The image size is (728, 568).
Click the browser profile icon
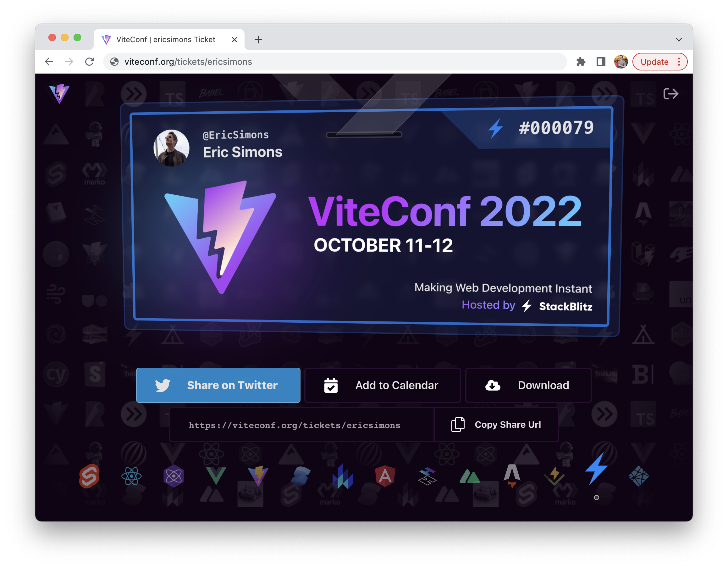click(620, 61)
